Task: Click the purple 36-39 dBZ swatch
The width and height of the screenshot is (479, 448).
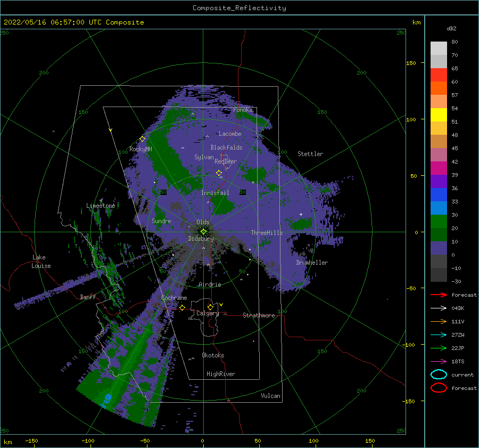Action: 439,181
